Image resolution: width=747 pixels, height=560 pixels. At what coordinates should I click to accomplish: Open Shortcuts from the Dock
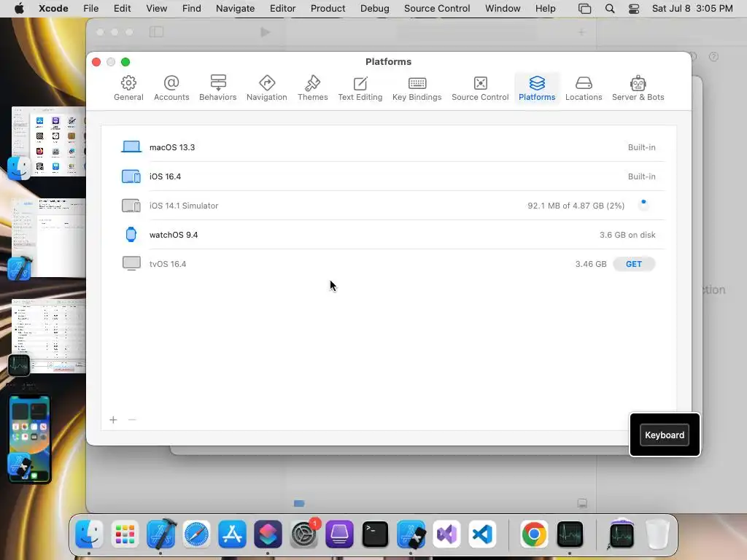(x=268, y=534)
